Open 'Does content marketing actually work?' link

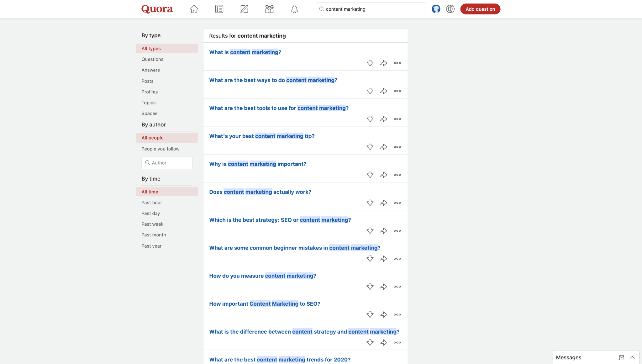260,192
